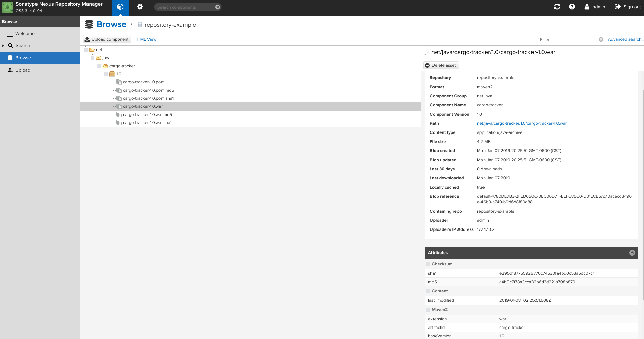Click the Upload component button
644x339 pixels.
pyautogui.click(x=107, y=39)
